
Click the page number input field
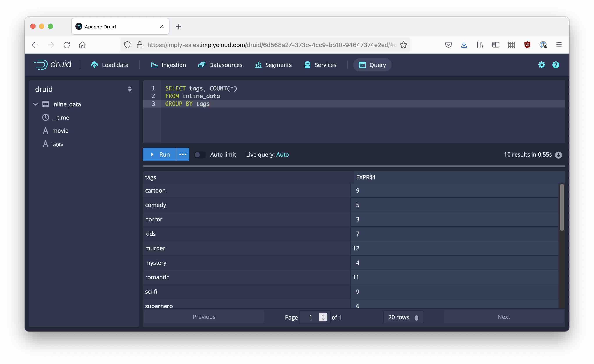pyautogui.click(x=311, y=317)
